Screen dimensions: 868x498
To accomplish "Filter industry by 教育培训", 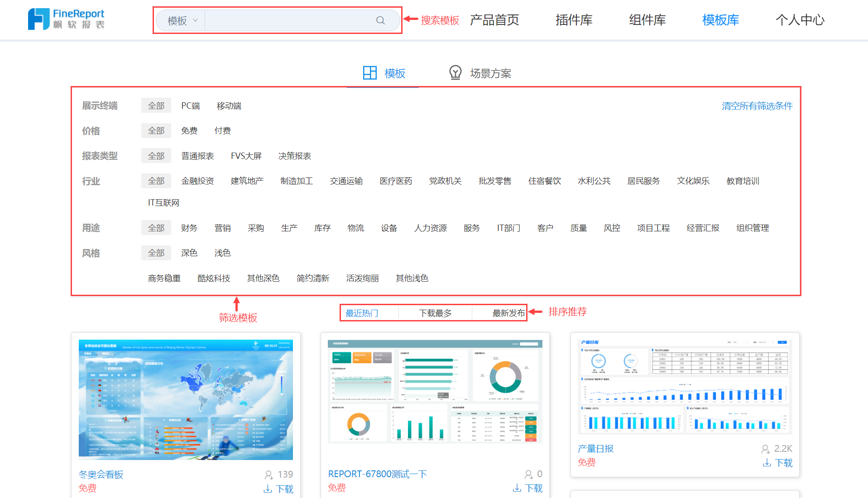I will [x=743, y=181].
